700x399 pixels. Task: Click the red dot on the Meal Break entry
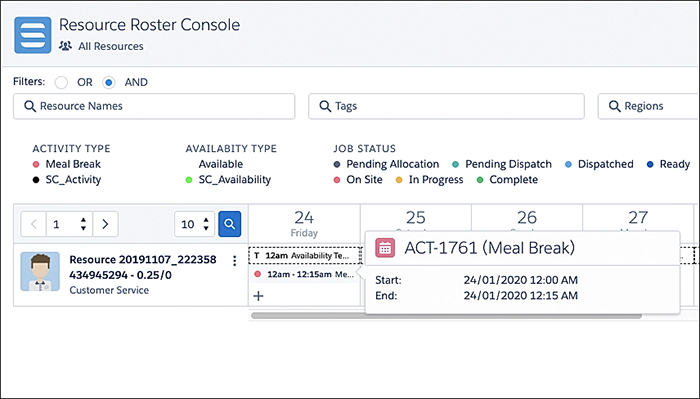tap(258, 274)
